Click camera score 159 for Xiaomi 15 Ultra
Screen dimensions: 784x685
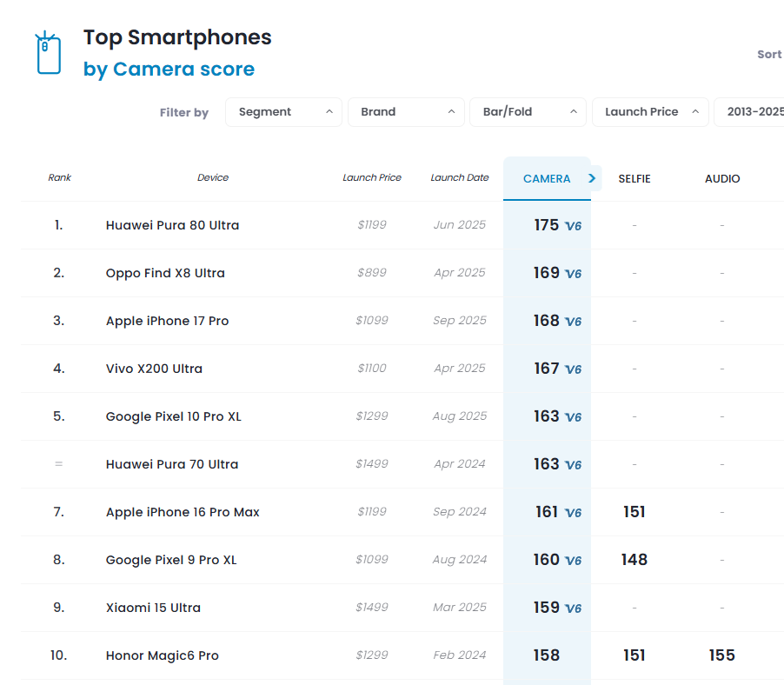coord(546,608)
